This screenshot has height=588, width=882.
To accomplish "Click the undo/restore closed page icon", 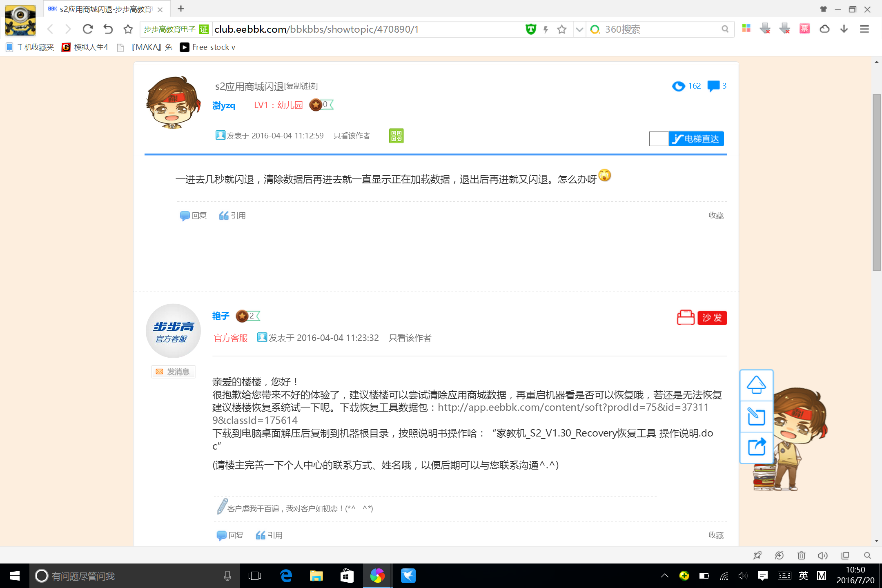I will point(108,29).
